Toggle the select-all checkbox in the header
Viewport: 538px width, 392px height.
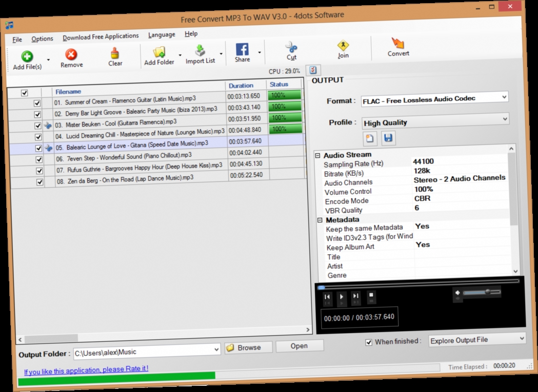click(x=24, y=91)
